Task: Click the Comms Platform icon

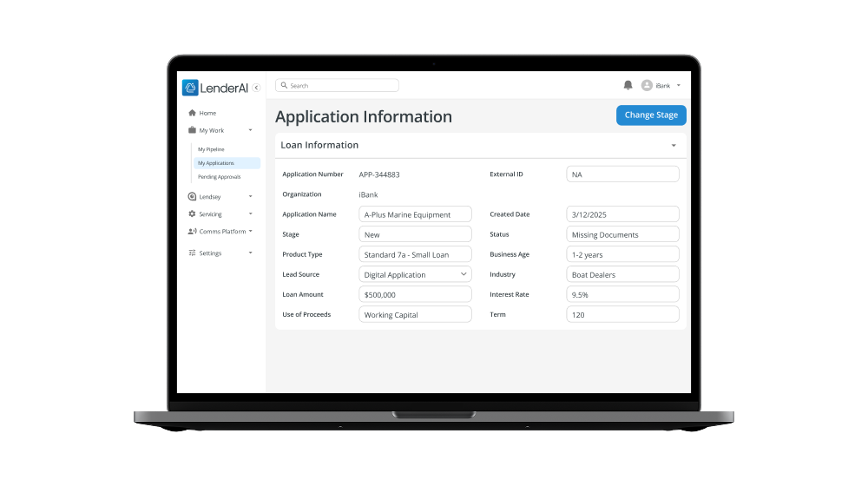Action: point(192,232)
